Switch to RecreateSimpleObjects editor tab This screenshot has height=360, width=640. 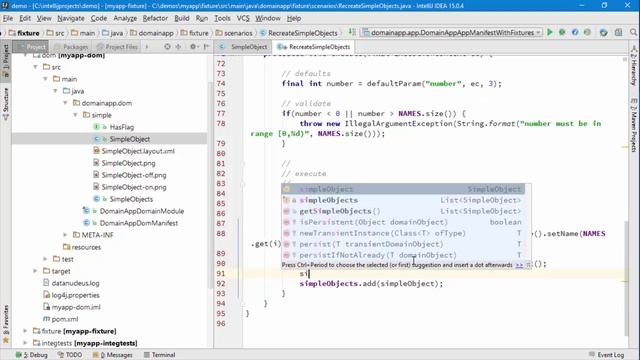pyautogui.click(x=313, y=47)
